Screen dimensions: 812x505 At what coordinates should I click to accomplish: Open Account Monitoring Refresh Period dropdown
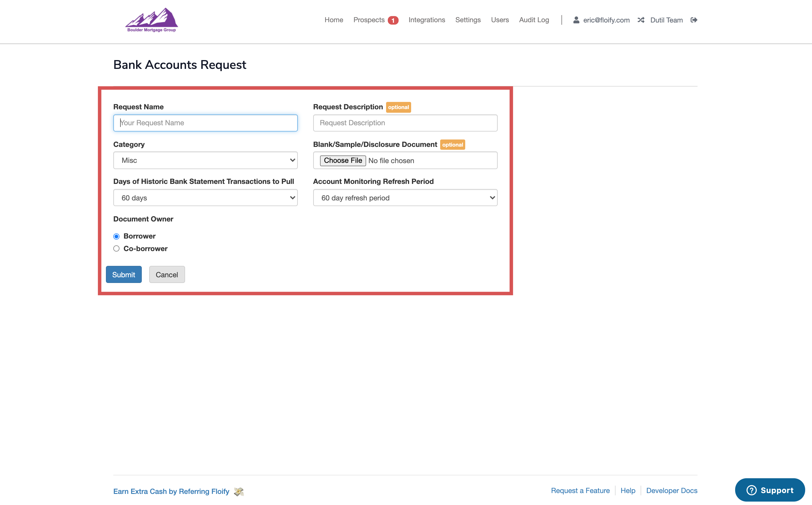click(x=405, y=198)
